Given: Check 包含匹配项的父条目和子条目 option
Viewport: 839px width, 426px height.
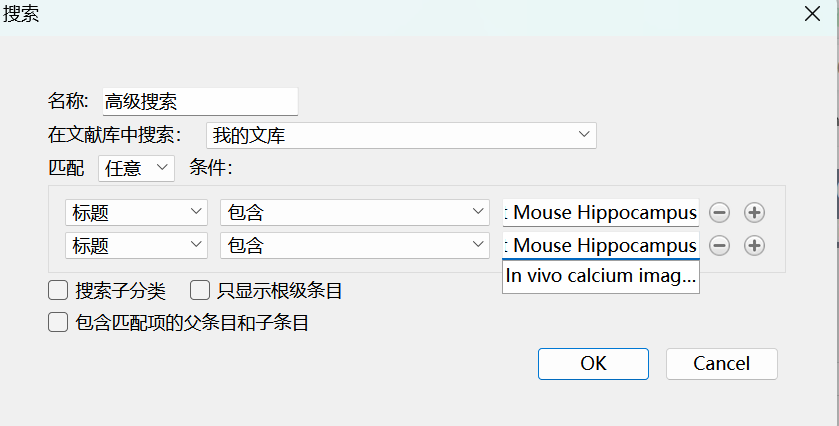Looking at the screenshot, I should 58,323.
